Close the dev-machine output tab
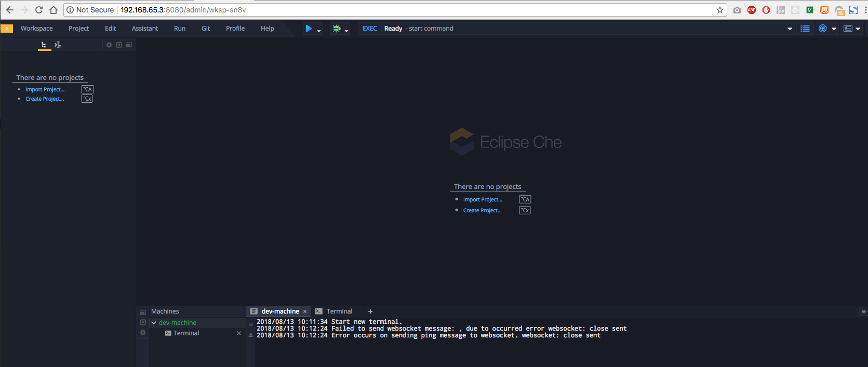 point(305,311)
